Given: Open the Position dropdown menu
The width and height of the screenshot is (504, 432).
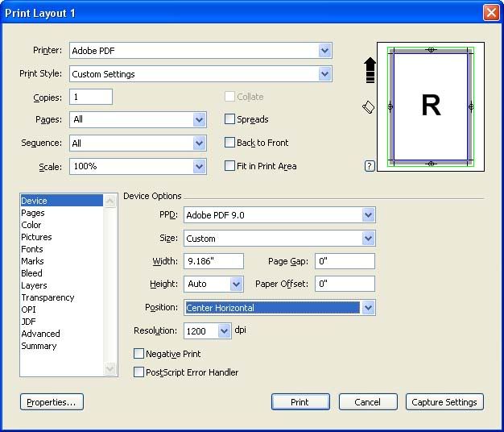Looking at the screenshot, I should 368,308.
